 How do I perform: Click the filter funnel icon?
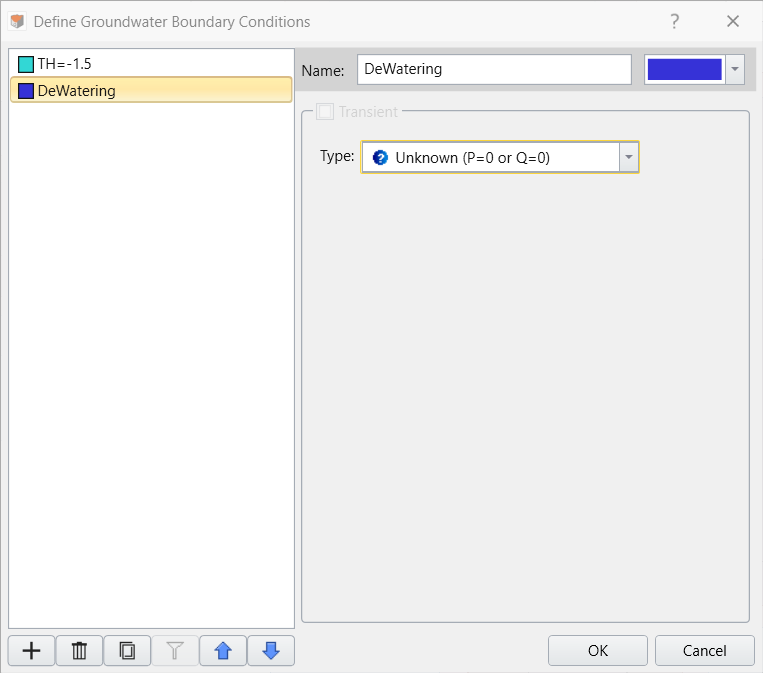point(175,651)
